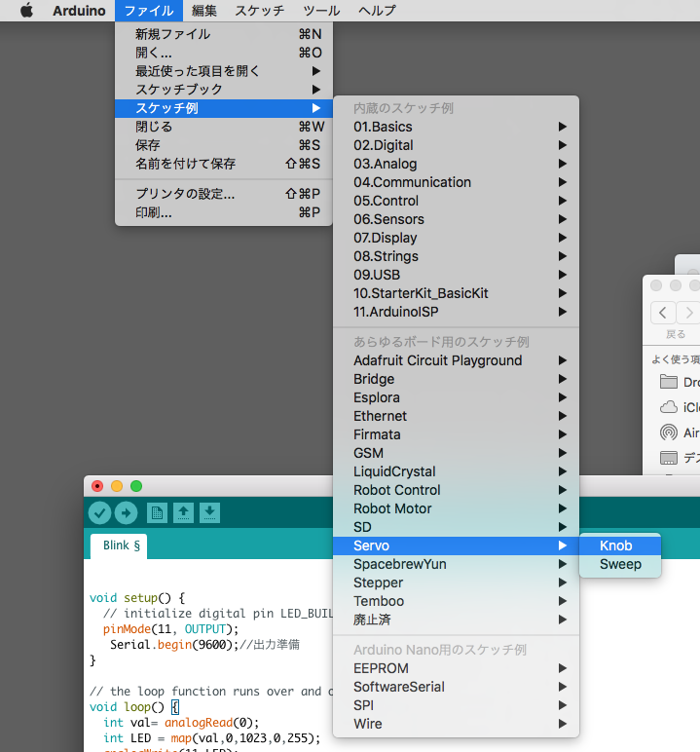Screen dimensions: 700x752
Task: Open the SpacebrewYun library examples
Action: coord(456,564)
